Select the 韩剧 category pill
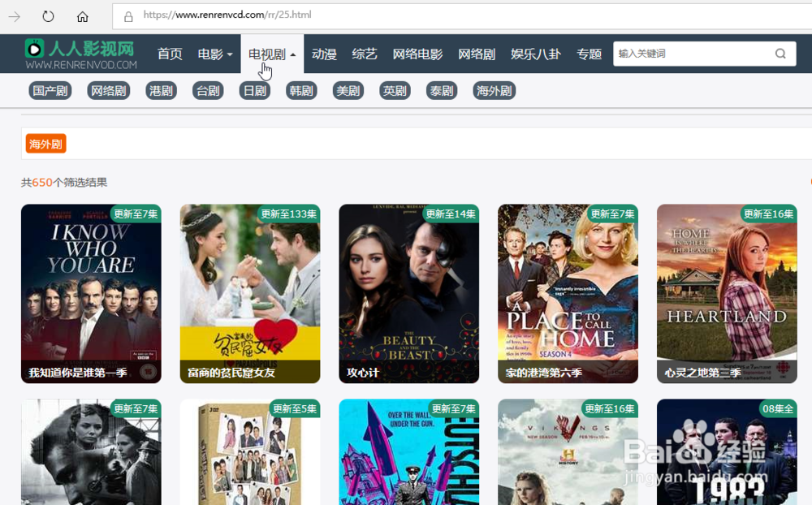 (x=301, y=91)
